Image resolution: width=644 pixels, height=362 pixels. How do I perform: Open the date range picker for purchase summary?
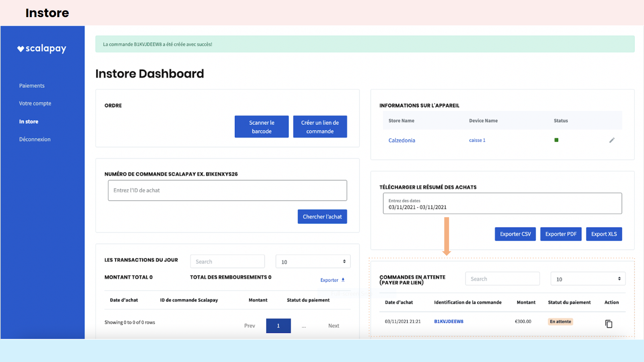tap(502, 203)
